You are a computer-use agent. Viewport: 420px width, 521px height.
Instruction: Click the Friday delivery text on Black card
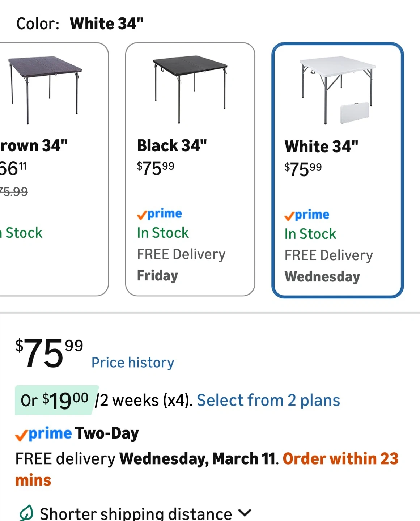click(x=157, y=276)
